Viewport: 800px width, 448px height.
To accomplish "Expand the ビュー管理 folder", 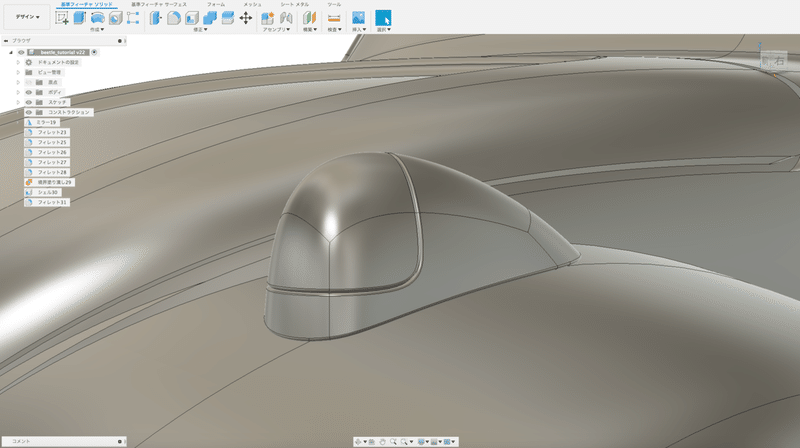I will [18, 72].
